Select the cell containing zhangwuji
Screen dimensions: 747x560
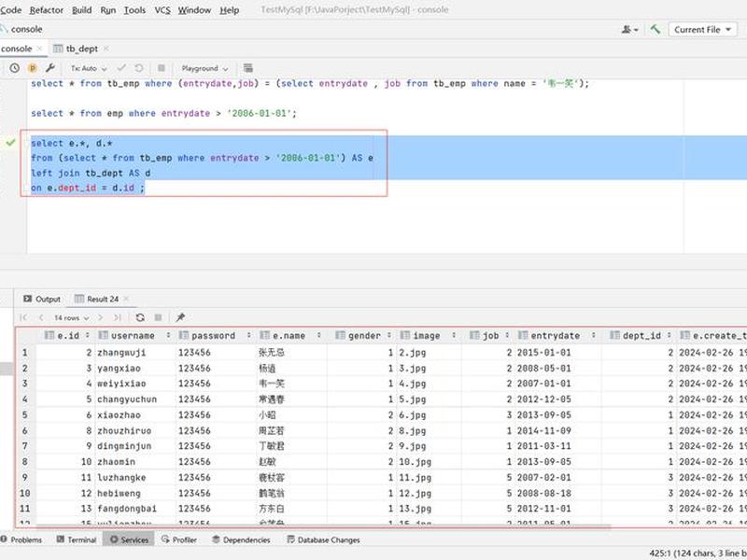click(x=135, y=353)
